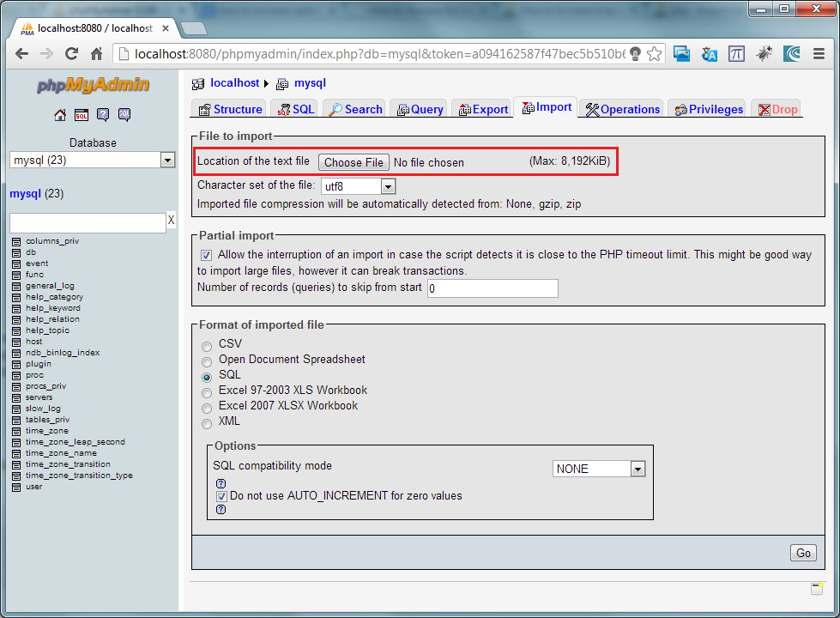Open the Chrome menu hamburger icon
Screen dimensions: 840x618
tap(819, 53)
